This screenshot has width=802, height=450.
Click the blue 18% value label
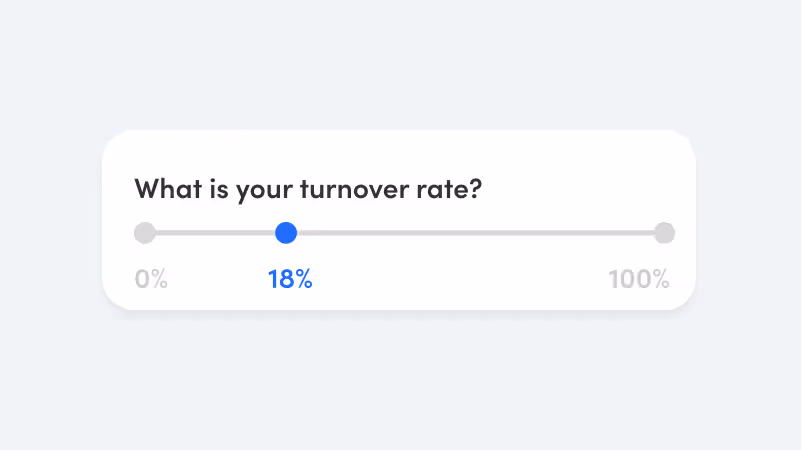[x=290, y=279]
